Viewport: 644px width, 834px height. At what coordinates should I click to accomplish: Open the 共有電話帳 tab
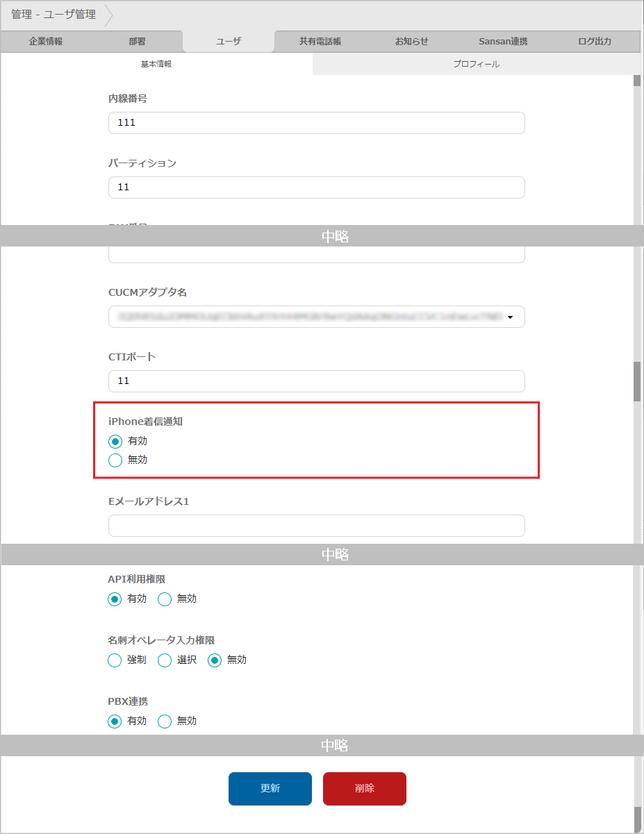(x=320, y=42)
